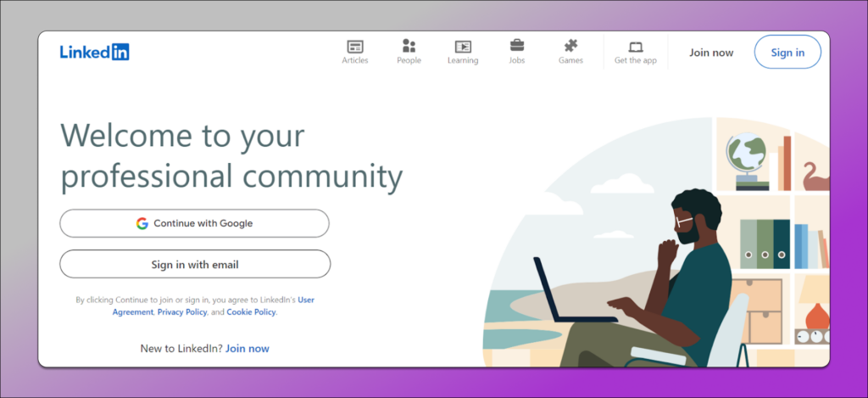The image size is (868, 398).
Task: Continue with Google sign-in
Action: (194, 223)
